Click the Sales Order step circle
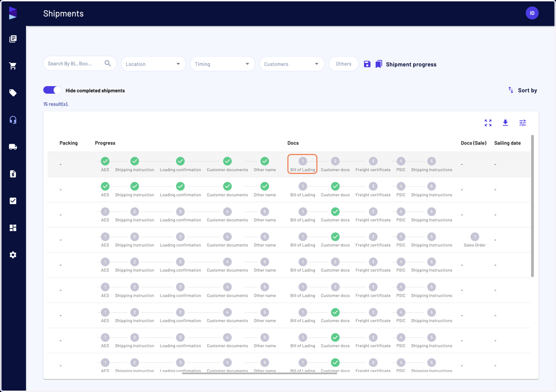Screen dimensions: 556x392 [474, 236]
